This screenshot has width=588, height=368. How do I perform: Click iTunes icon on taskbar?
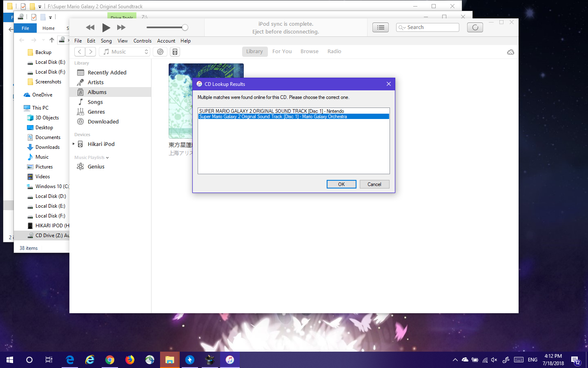[230, 360]
